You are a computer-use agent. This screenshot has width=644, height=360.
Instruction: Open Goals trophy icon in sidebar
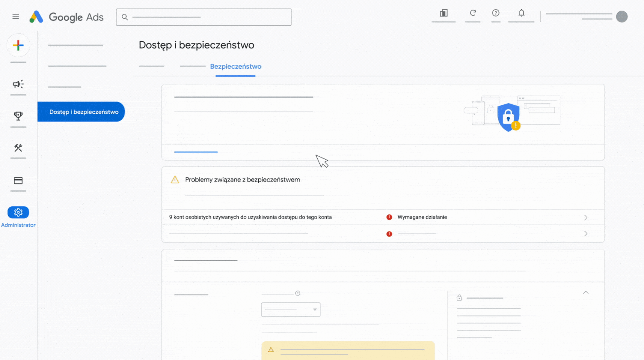pyautogui.click(x=18, y=116)
